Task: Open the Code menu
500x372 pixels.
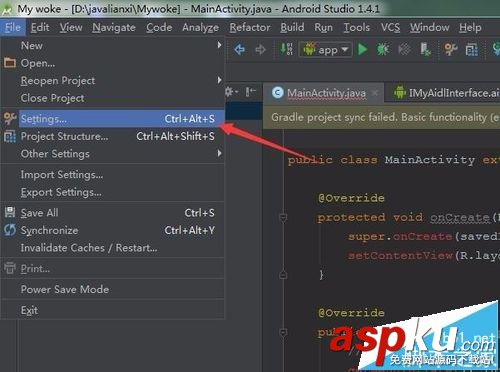Action: 159,27
